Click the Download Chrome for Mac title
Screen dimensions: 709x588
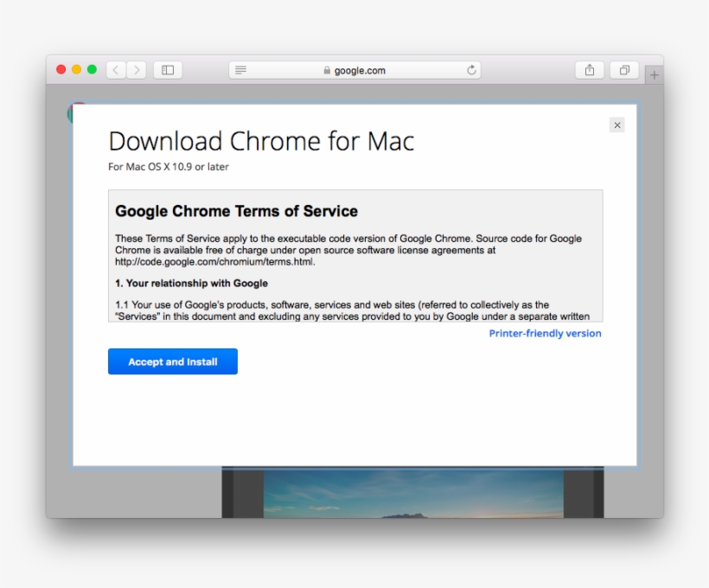coord(260,141)
